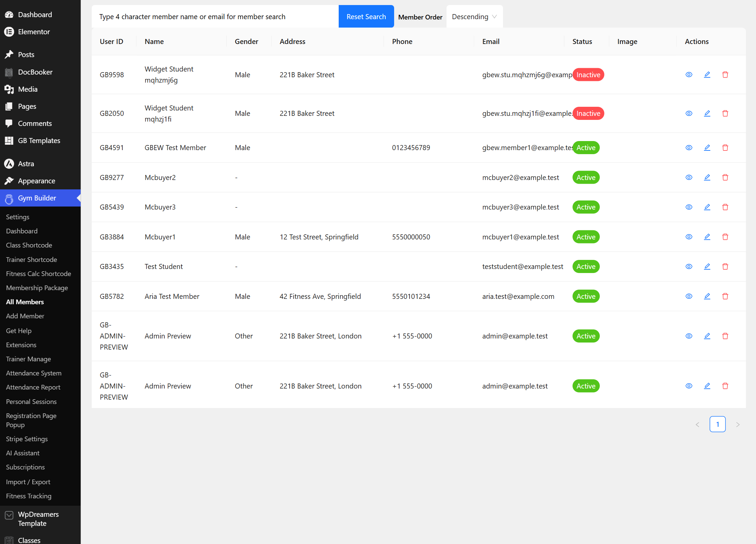The height and width of the screenshot is (544, 756).
Task: Click the Status column header
Action: (x=582, y=41)
